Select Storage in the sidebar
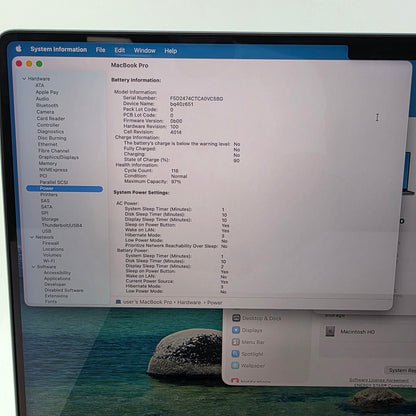Screen dimensions: 416x416 pos(50,219)
